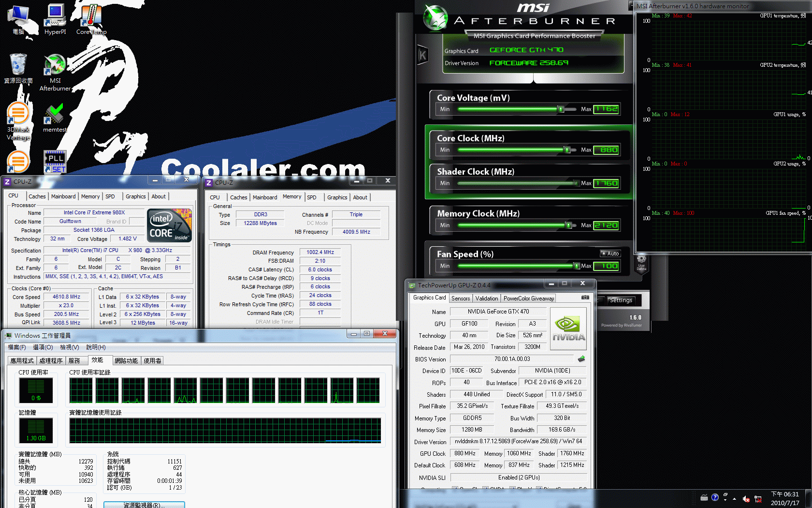Click the Task Manager title bar icon

(x=9, y=335)
